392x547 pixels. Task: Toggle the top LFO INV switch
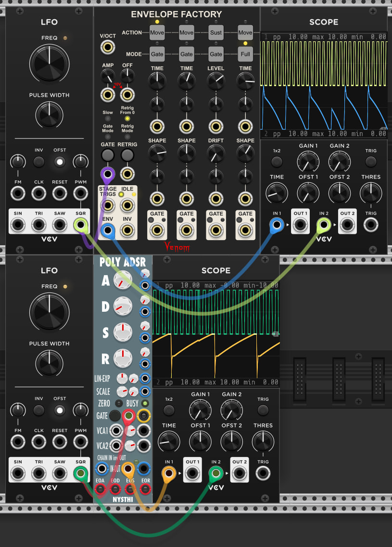click(x=38, y=162)
